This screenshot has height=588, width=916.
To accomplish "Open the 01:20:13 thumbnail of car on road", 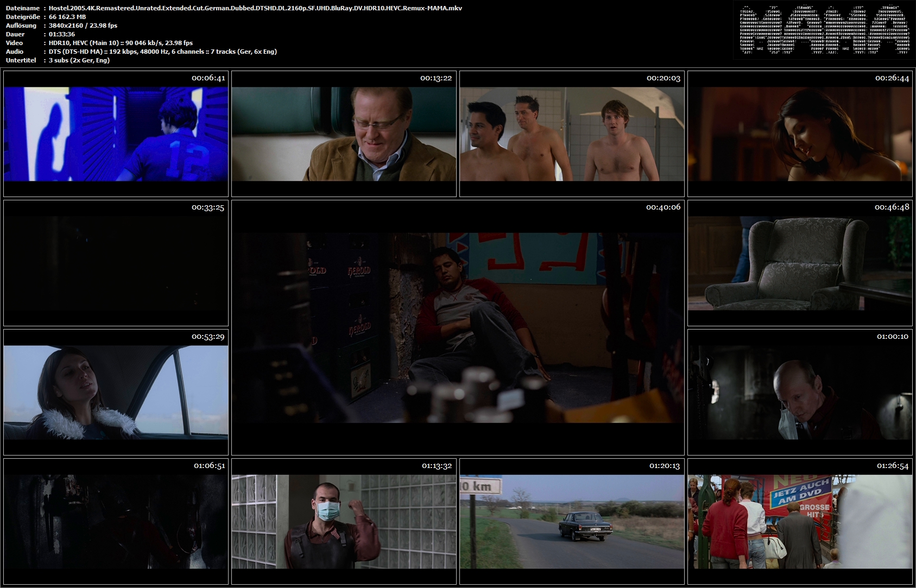I will point(572,521).
